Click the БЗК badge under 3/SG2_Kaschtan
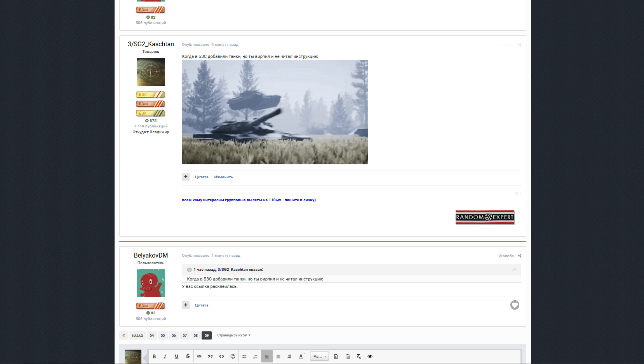This screenshot has height=364, width=644. [x=151, y=113]
